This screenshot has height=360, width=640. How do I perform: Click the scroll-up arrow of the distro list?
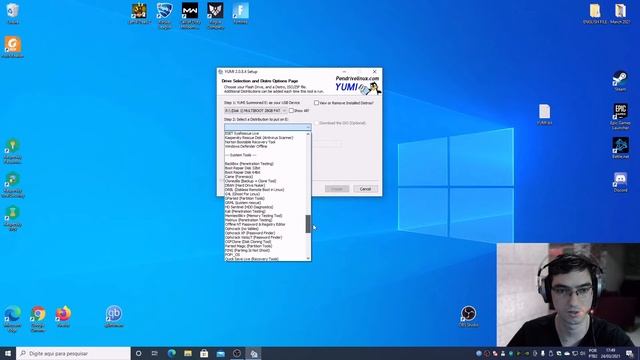click(308, 134)
